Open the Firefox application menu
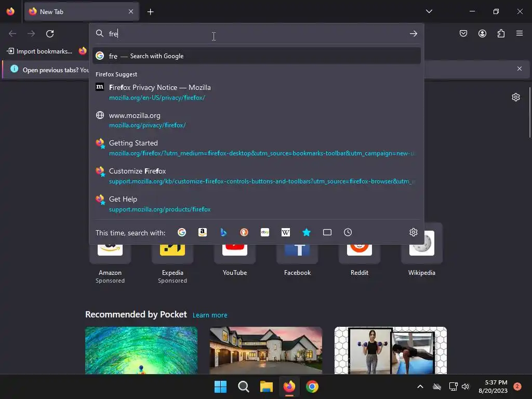Screen dimensions: 532x399 pyautogui.click(x=520, y=33)
